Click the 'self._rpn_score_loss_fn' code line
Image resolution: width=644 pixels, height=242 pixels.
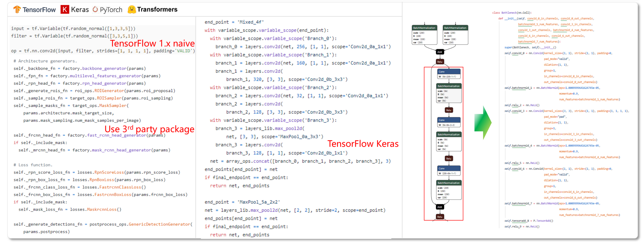[x=97, y=172]
